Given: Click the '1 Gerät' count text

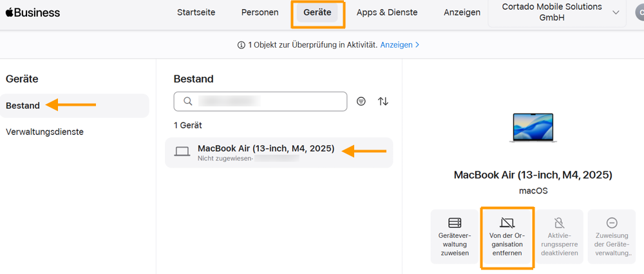Looking at the screenshot, I should coord(187,125).
